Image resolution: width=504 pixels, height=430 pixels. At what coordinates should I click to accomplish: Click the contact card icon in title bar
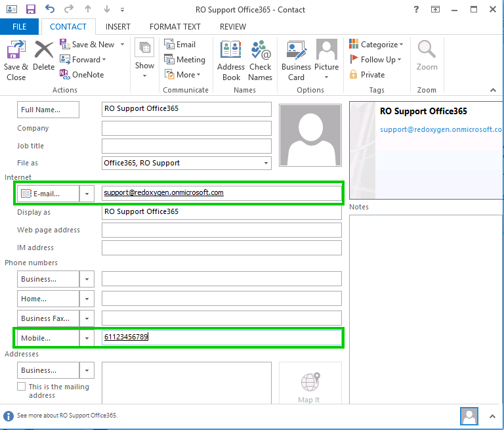coord(12,9)
